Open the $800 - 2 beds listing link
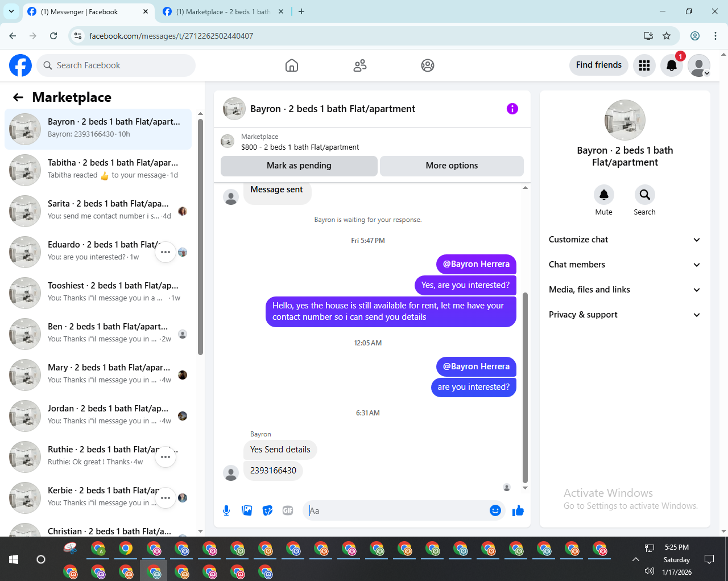Viewport: 728px width, 581px height. (300, 147)
